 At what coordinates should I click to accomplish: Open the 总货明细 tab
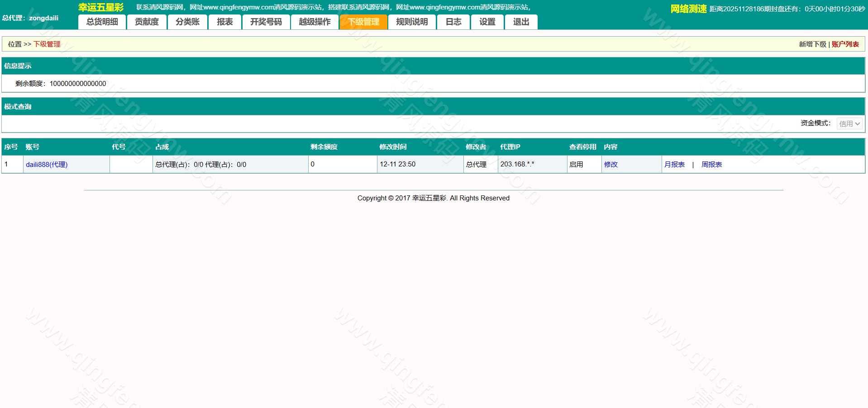coord(101,21)
